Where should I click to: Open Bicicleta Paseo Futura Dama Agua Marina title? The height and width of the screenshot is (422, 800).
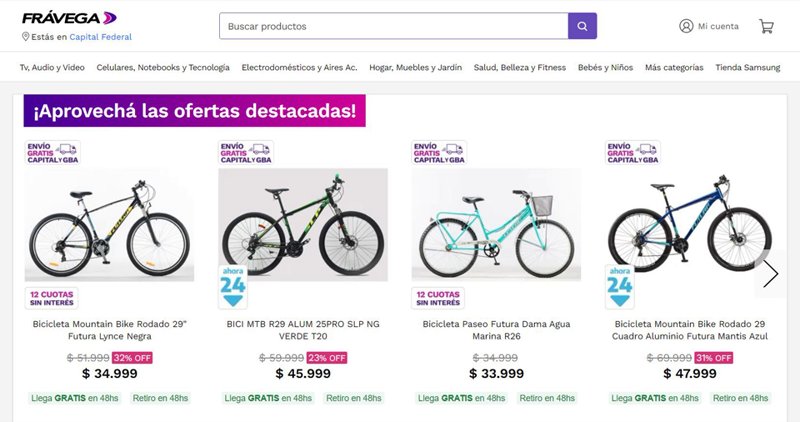click(496, 330)
